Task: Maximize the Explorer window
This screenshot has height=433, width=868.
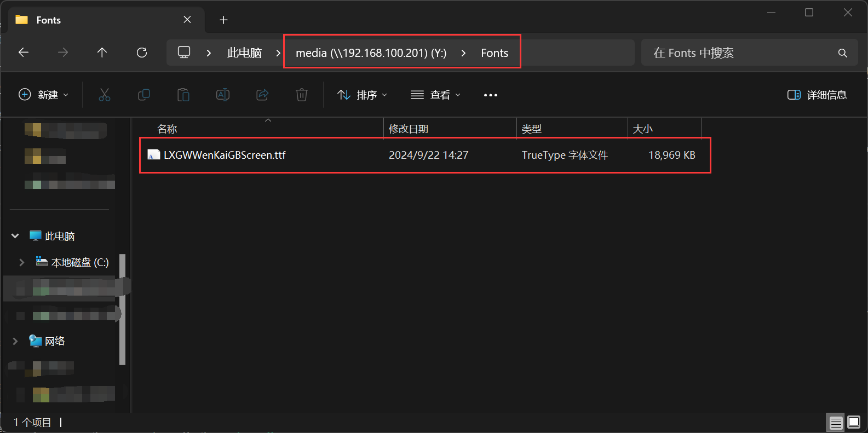Action: [809, 13]
